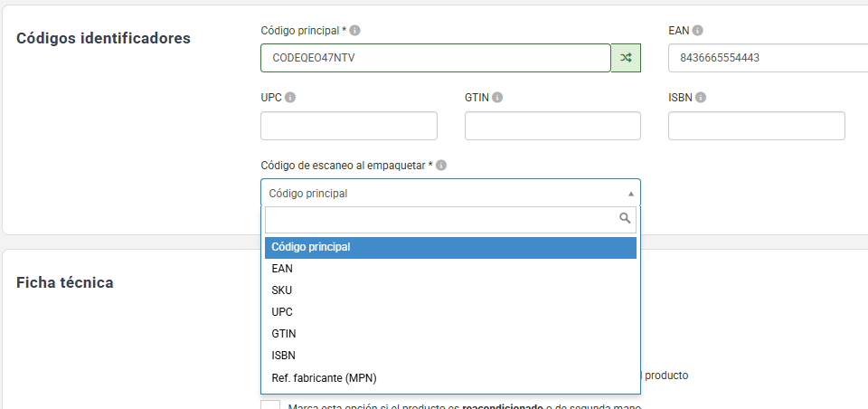Choose SKU option in dropdown

[x=282, y=290]
